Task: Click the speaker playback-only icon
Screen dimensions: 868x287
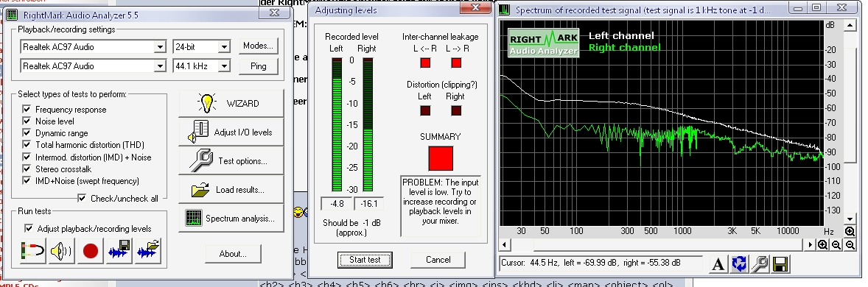Action: click(61, 251)
